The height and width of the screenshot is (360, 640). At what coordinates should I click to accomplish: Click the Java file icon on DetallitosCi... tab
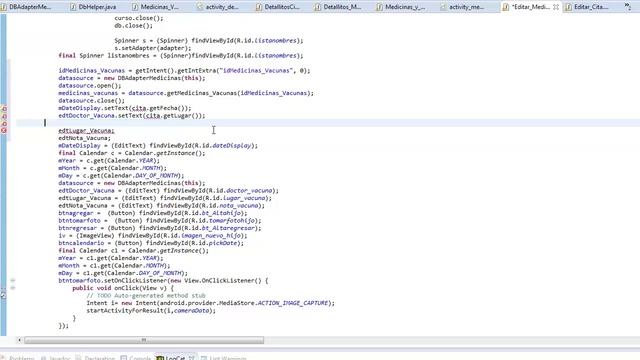(259, 7)
